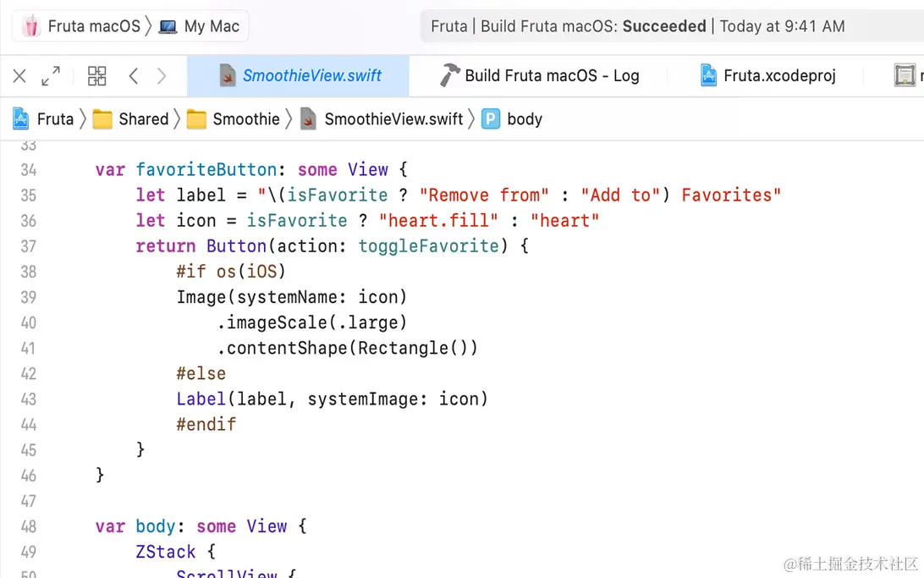Select the SmoothieView.swift tab
The width and height of the screenshot is (924, 578).
[x=298, y=76]
